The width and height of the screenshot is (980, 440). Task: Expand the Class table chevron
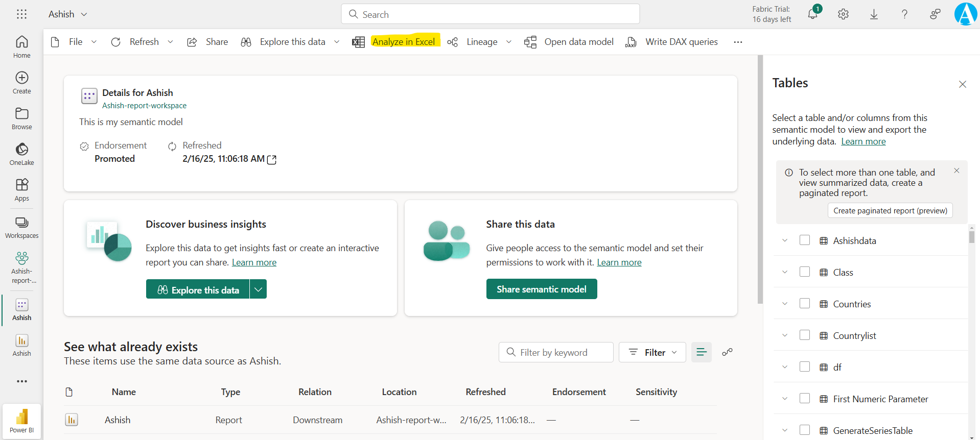[785, 272]
